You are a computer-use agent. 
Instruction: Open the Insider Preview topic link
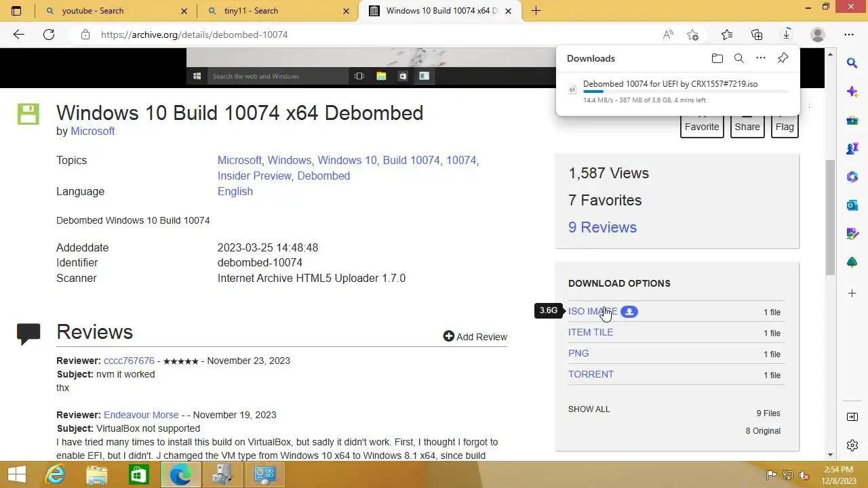click(254, 176)
